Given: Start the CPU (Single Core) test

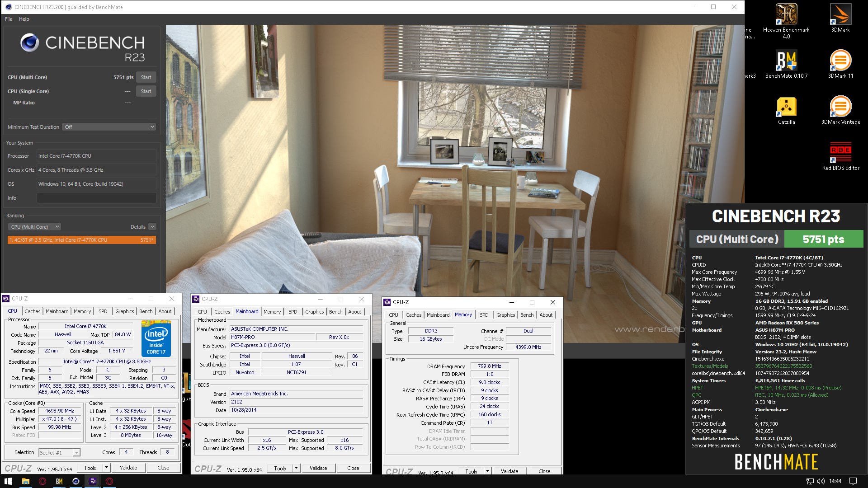Looking at the screenshot, I should (x=146, y=91).
